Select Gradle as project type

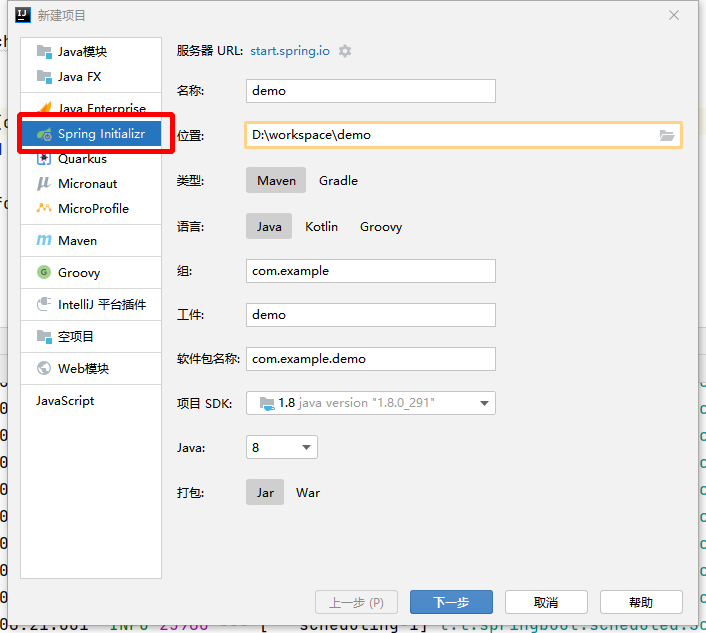pos(338,181)
